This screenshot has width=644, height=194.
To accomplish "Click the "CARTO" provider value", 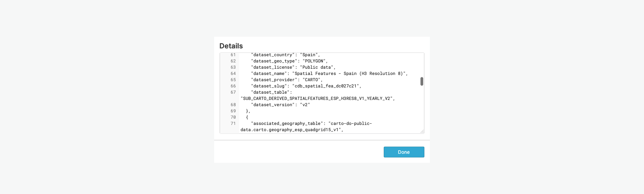I will (311, 80).
